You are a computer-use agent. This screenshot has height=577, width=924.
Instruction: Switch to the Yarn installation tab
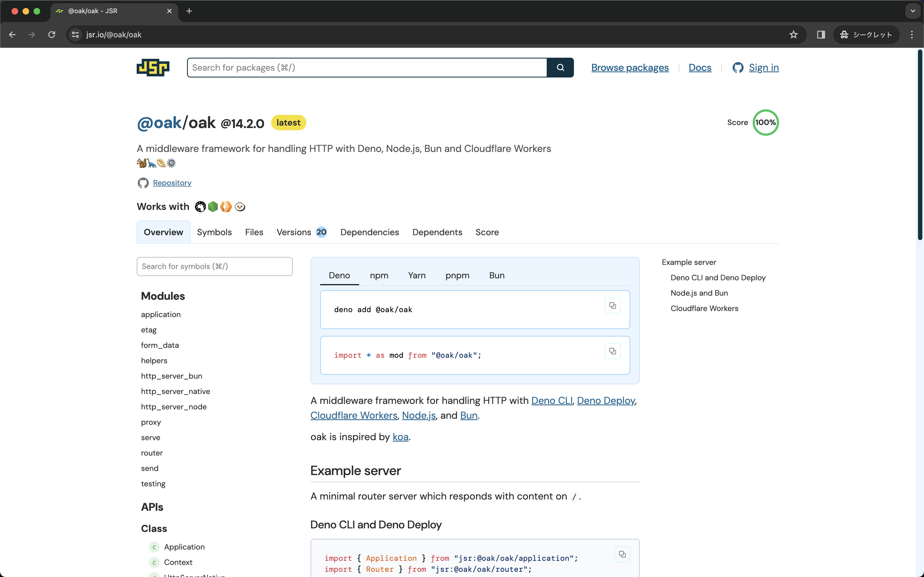[x=417, y=275]
